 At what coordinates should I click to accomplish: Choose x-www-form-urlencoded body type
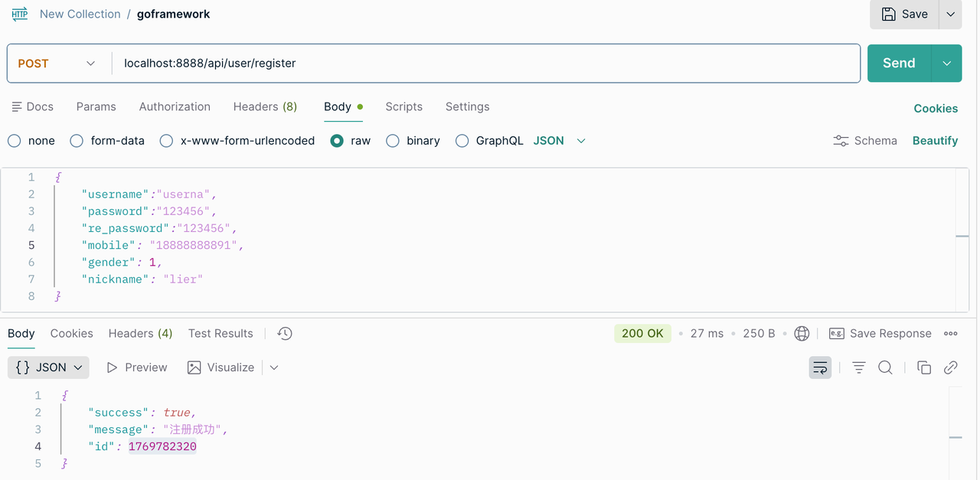click(x=237, y=140)
